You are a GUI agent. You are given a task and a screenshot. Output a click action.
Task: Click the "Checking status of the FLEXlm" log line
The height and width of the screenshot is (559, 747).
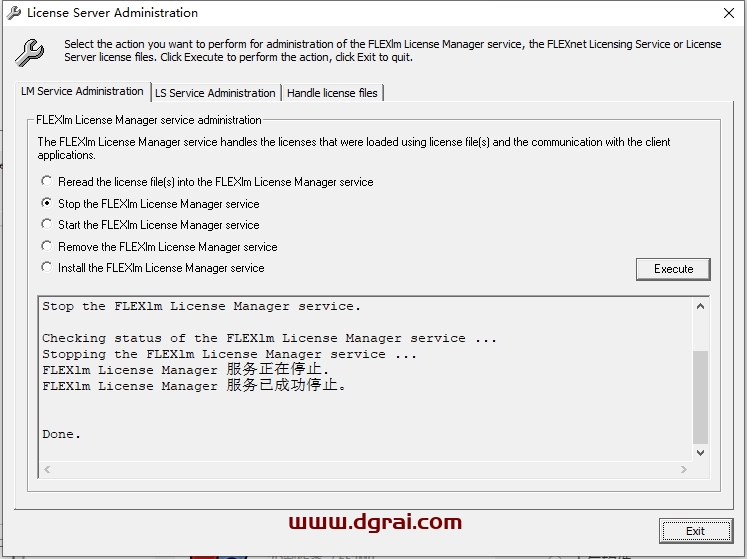coord(269,338)
